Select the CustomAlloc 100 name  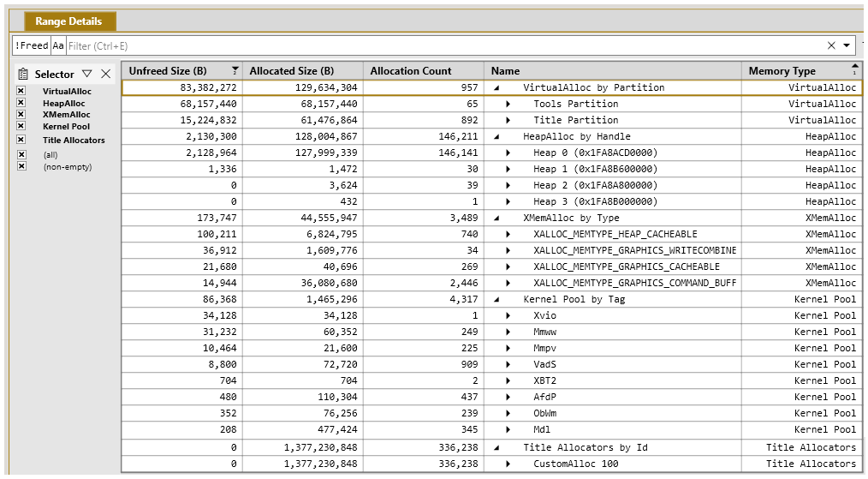pos(576,464)
